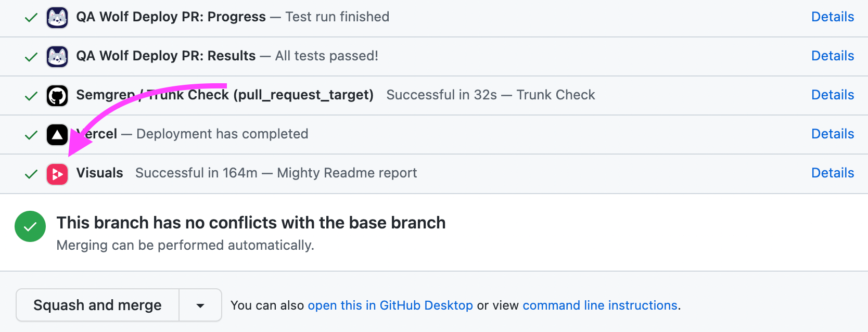View command line instructions link
868x332 pixels.
click(600, 305)
